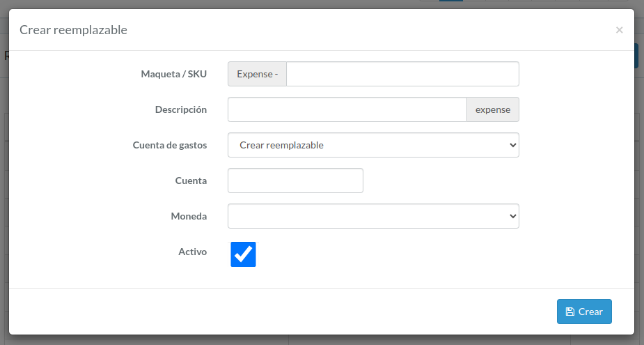
Task: Click the Maqueta / SKU input field
Action: pos(402,74)
